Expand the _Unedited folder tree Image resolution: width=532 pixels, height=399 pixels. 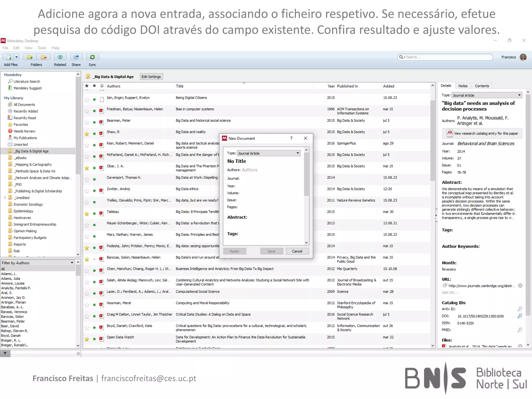(x=5, y=198)
